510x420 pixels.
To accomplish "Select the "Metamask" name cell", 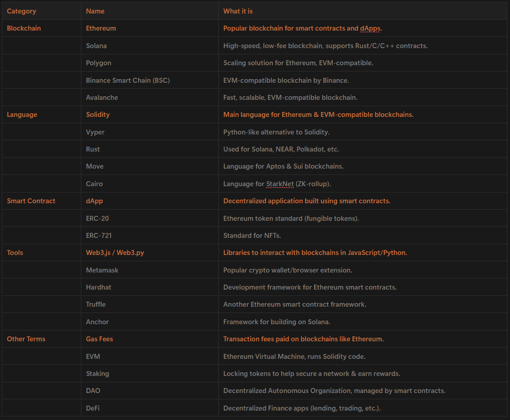I will click(102, 270).
